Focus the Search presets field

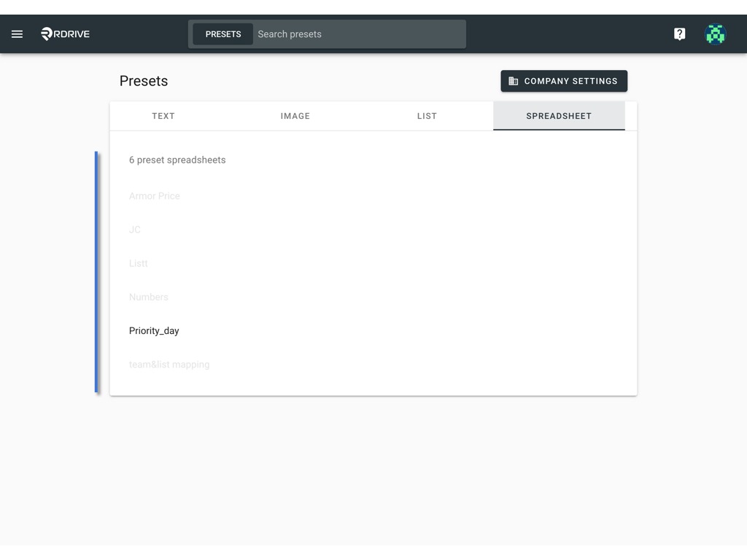coord(359,34)
